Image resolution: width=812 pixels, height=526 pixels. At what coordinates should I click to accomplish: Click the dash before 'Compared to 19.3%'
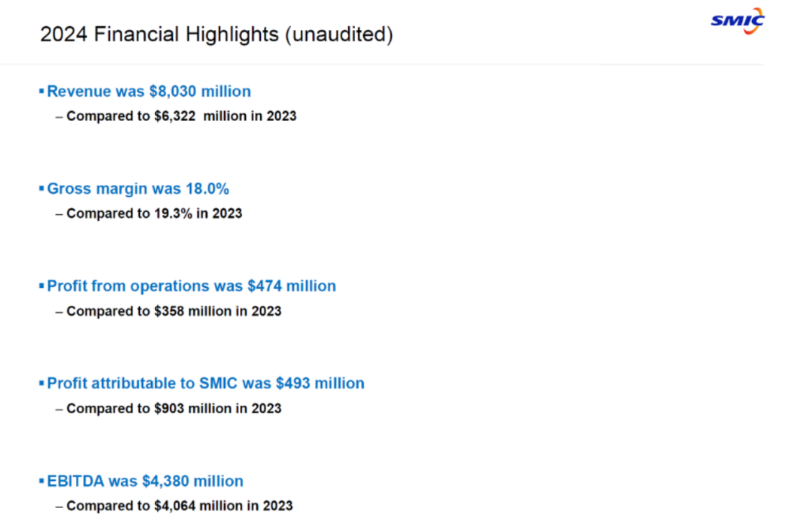(59, 213)
